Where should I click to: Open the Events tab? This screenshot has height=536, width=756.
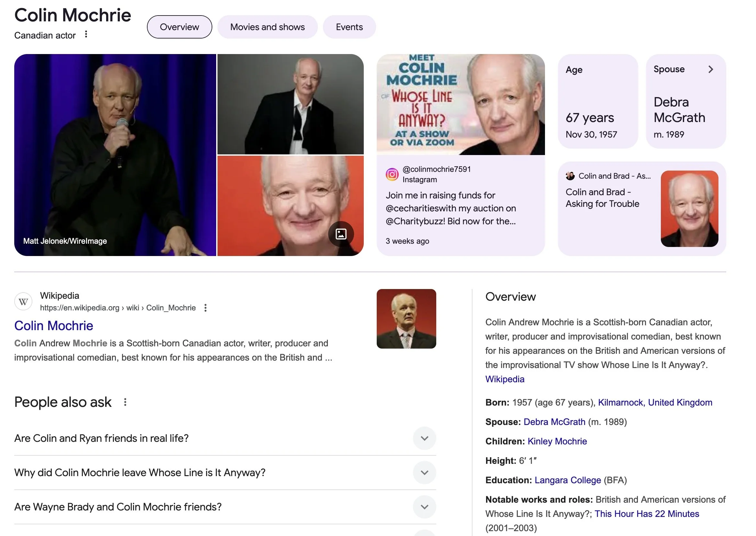tap(349, 27)
